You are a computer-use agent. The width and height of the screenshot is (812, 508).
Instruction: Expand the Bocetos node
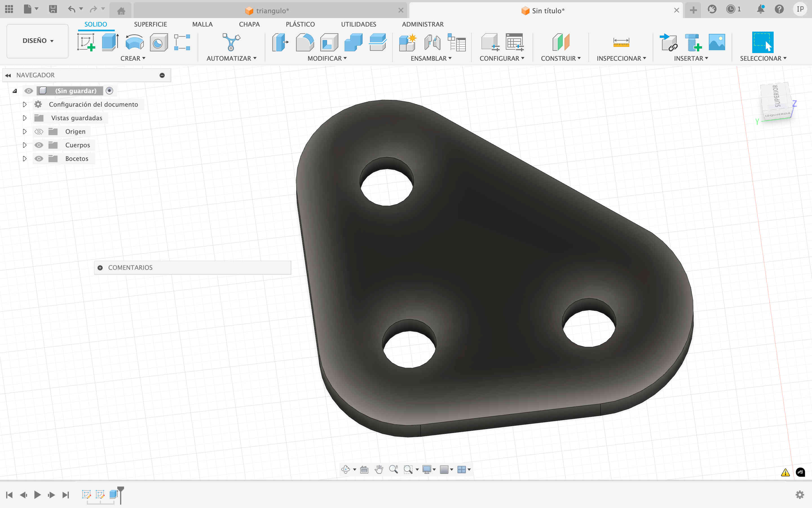pos(25,159)
